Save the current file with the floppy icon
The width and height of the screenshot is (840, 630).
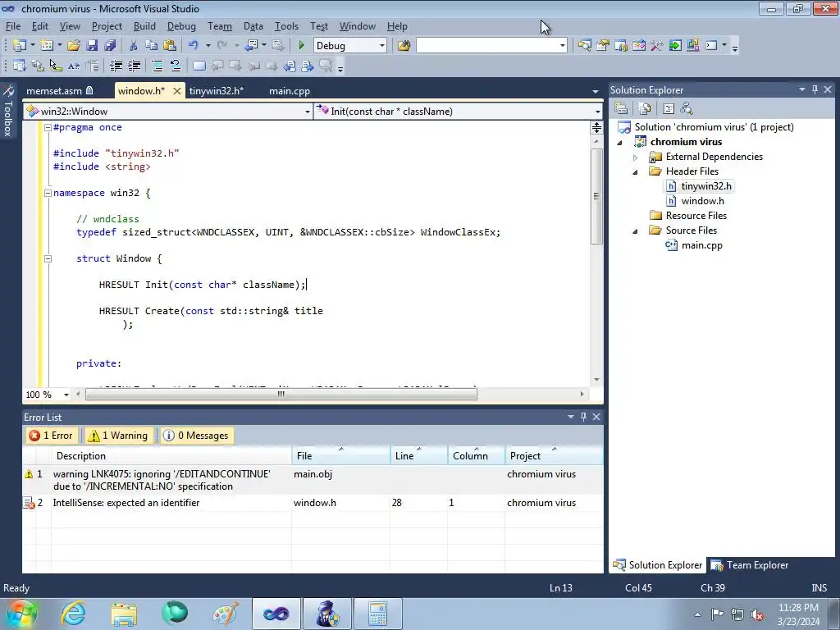point(92,46)
